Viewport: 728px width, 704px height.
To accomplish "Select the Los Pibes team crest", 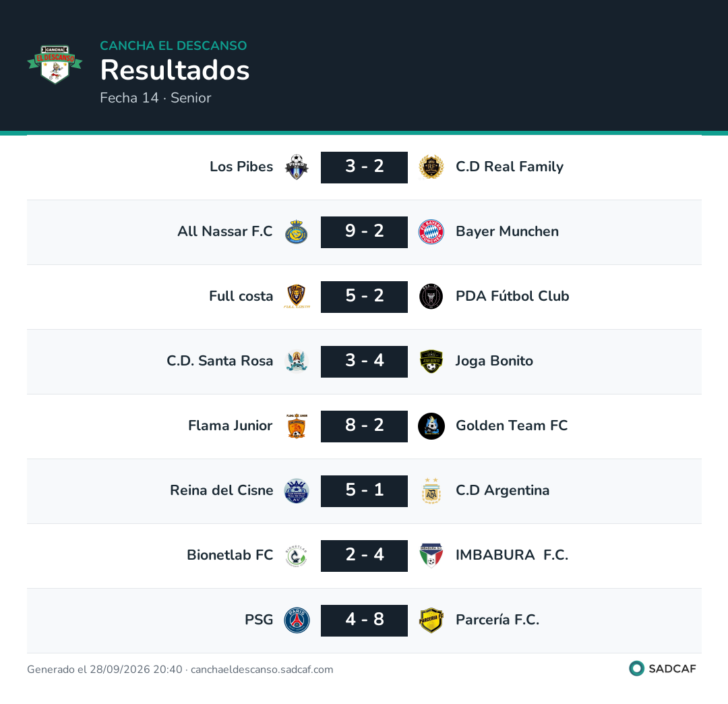I will (x=296, y=167).
